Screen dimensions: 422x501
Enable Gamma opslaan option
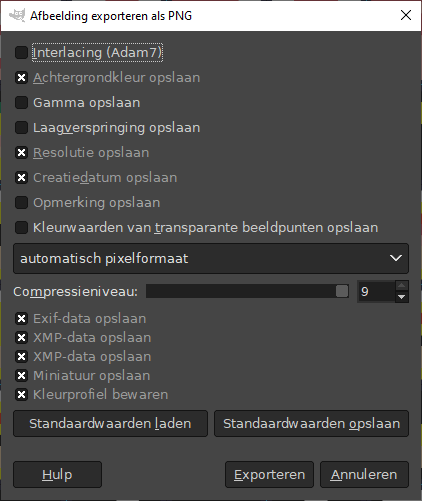[x=21, y=103]
